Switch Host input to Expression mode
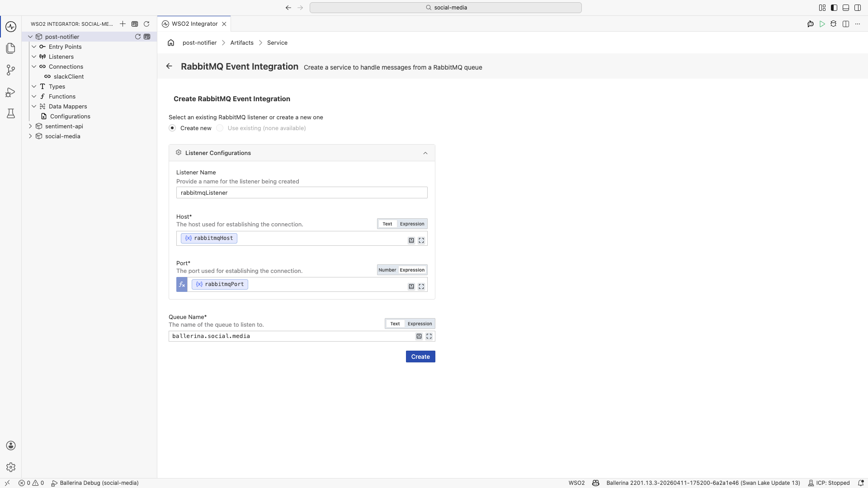This screenshot has height=488, width=868. [412, 224]
